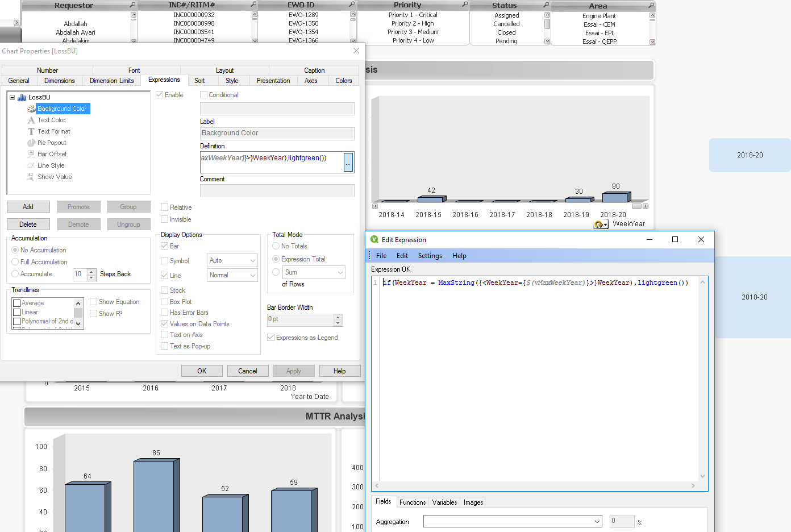Open the definition ellipsis edit button
The image size is (791, 532).
[x=348, y=163]
